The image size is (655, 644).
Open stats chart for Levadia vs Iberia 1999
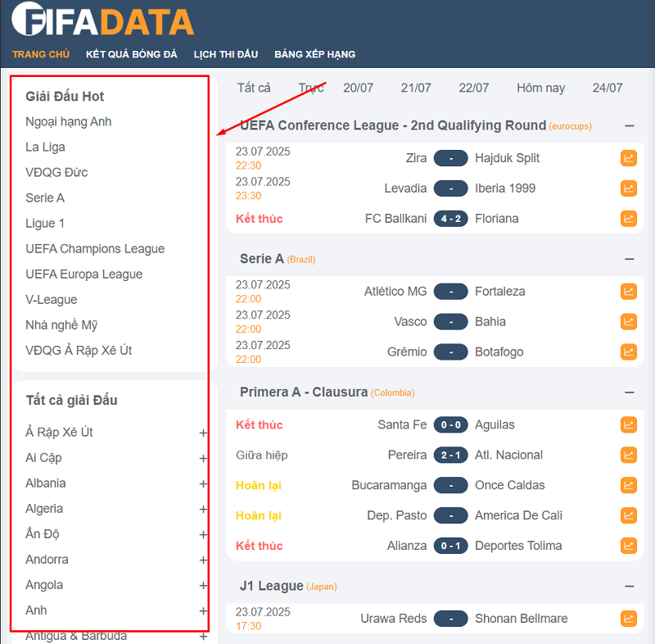tap(628, 188)
